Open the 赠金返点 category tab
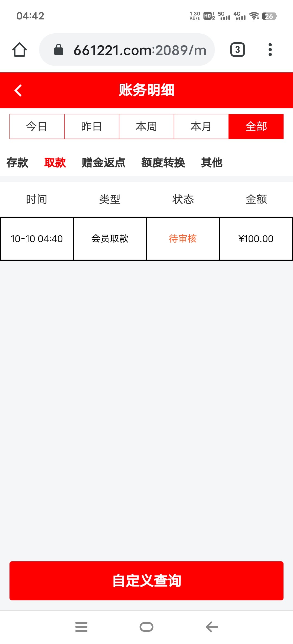This screenshot has width=293, height=644. tap(103, 163)
